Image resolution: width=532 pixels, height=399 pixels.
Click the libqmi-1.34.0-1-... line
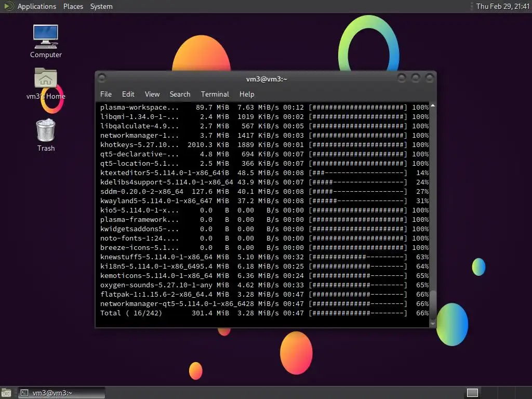(x=264, y=117)
